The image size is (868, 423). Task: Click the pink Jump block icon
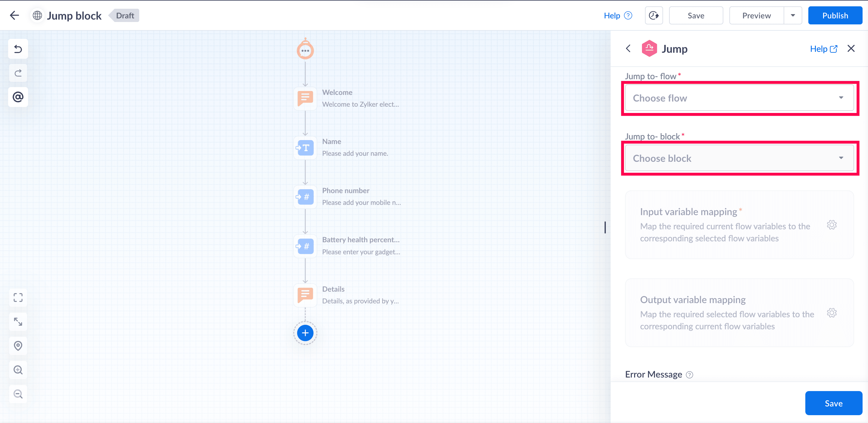pos(649,49)
